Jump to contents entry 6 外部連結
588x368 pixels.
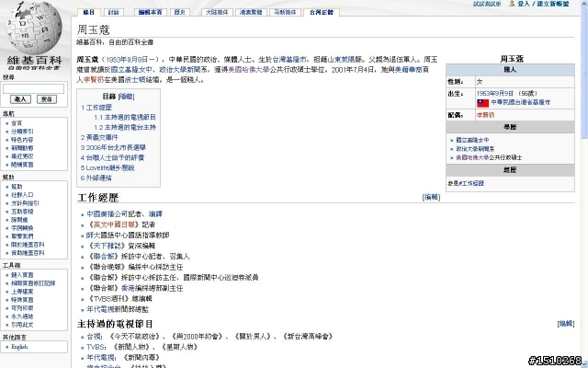[x=96, y=178]
